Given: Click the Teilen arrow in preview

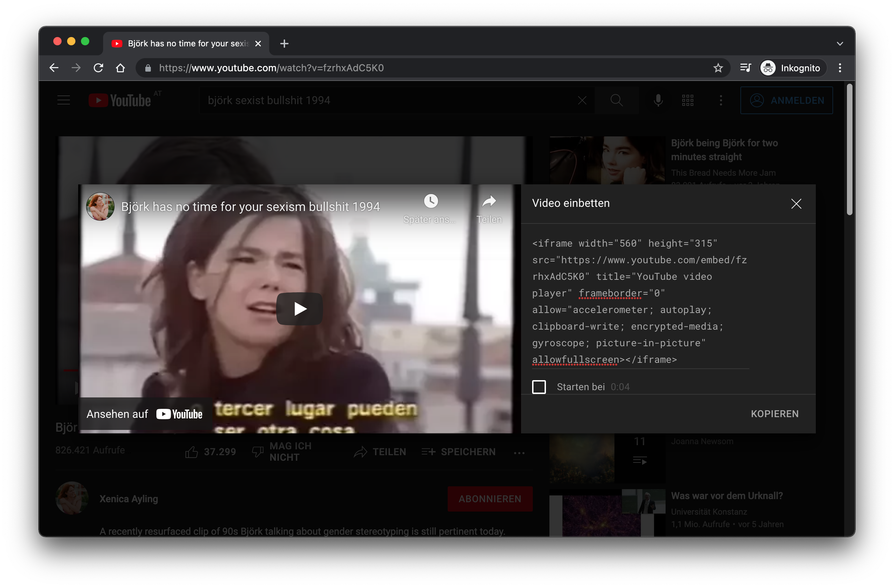Looking at the screenshot, I should tap(489, 201).
